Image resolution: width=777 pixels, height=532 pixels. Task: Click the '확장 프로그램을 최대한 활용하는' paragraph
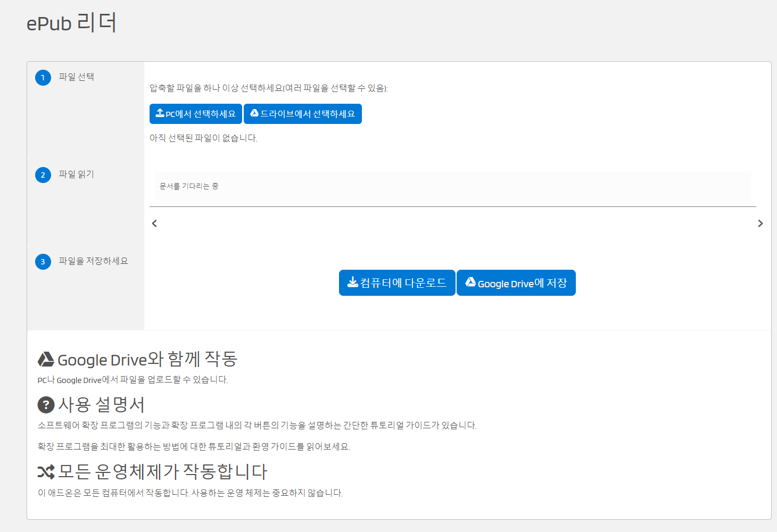coord(194,447)
